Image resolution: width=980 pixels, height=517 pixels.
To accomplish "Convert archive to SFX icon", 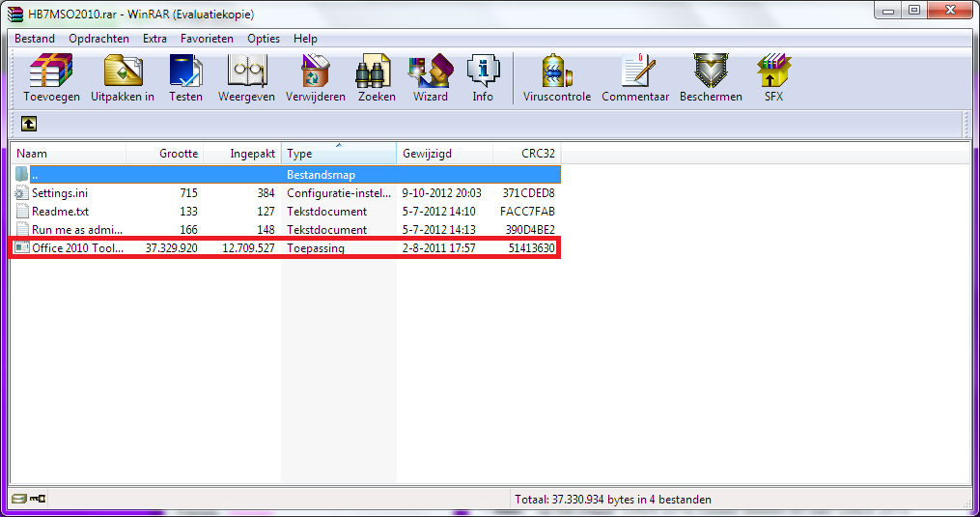I will [773, 71].
